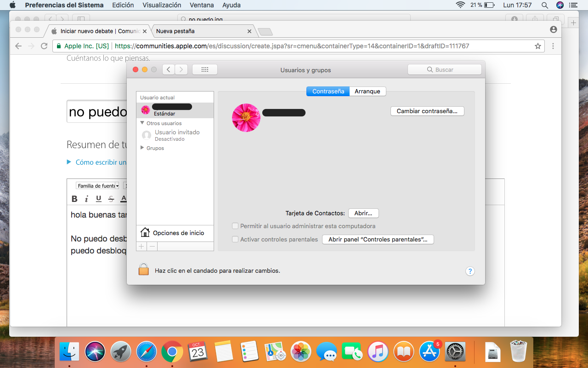Open the Wi-Fi status menu

click(460, 5)
